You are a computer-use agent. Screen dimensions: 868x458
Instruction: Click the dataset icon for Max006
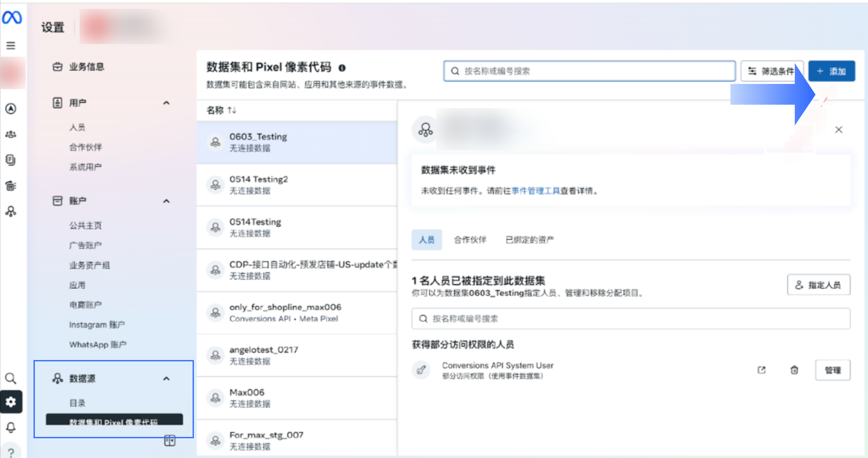[215, 398]
